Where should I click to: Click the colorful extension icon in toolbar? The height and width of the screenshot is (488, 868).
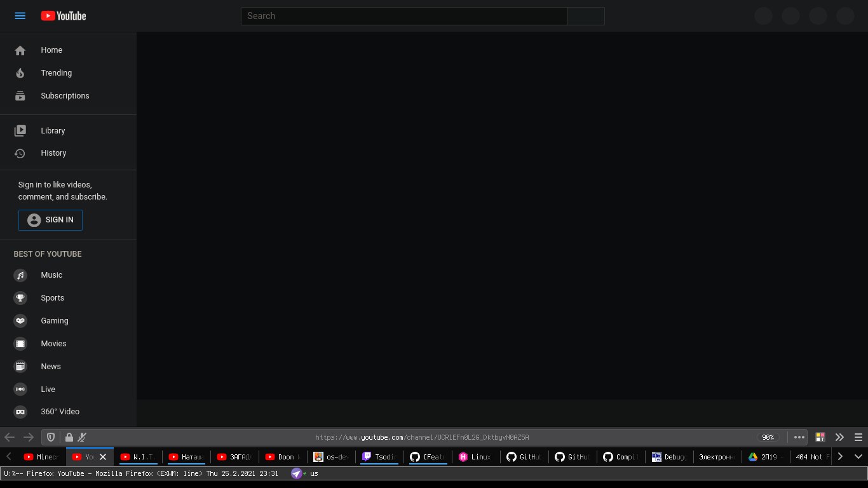(x=820, y=437)
